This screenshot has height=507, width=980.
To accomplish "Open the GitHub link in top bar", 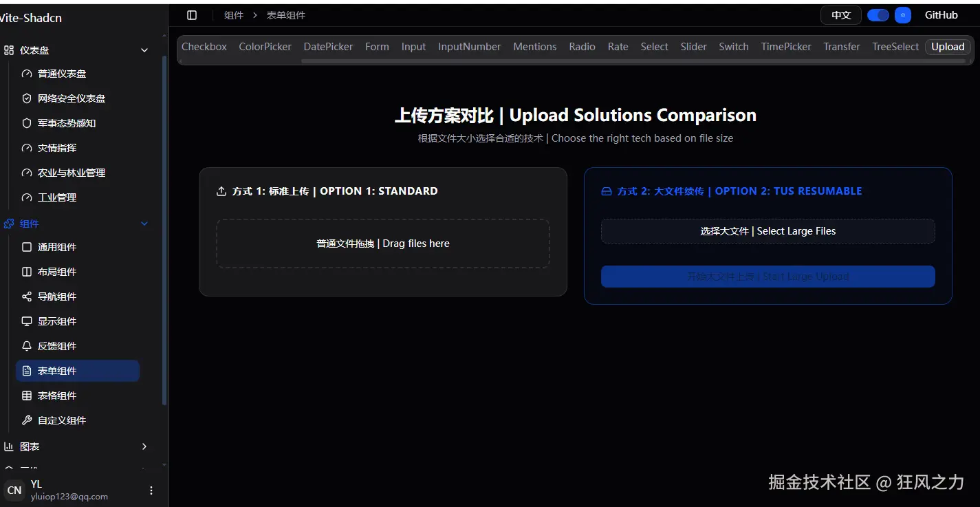I will (x=940, y=14).
